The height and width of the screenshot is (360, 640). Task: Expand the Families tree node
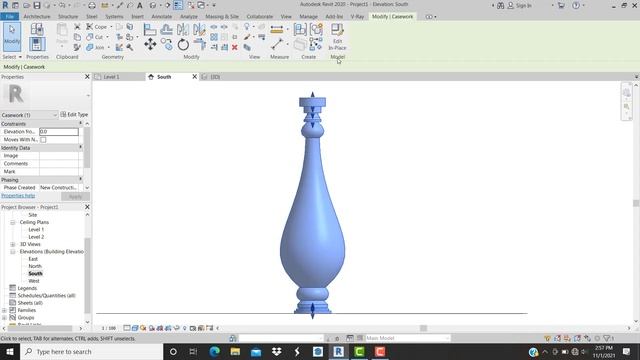pyautogui.click(x=4, y=310)
